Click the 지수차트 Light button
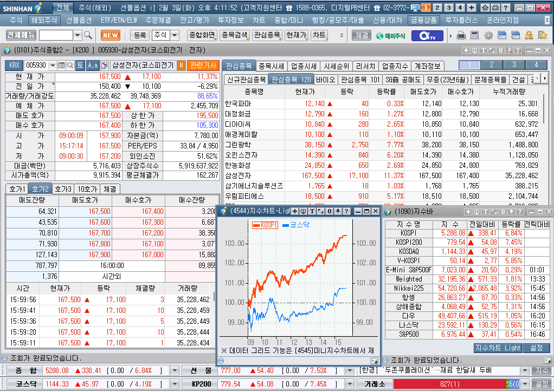This screenshot has height=392, width=554. pyautogui.click(x=498, y=348)
